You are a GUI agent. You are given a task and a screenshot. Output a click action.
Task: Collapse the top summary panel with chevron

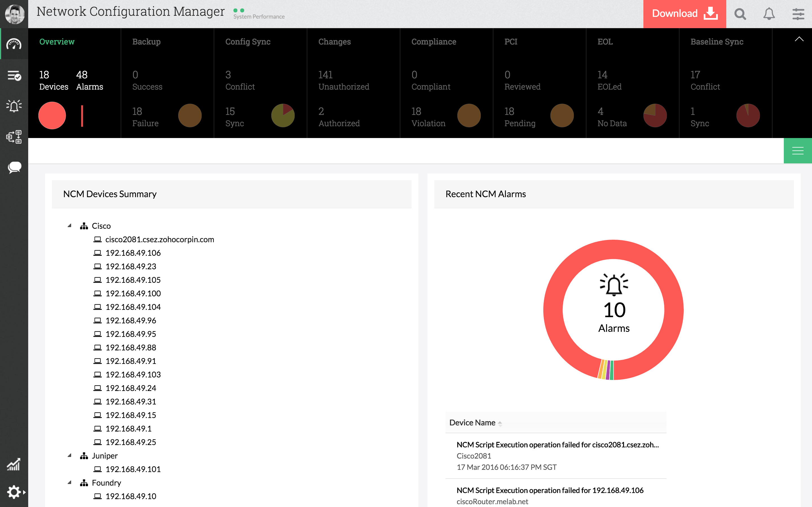[799, 39]
